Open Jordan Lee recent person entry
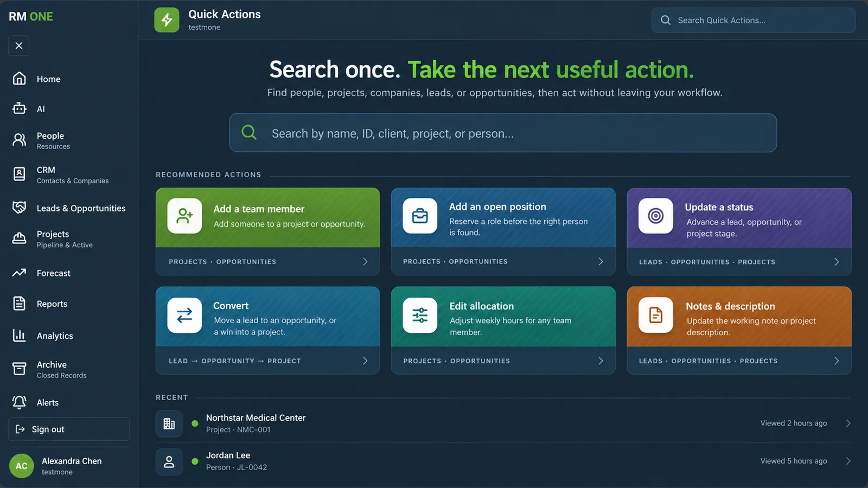 pos(503,461)
